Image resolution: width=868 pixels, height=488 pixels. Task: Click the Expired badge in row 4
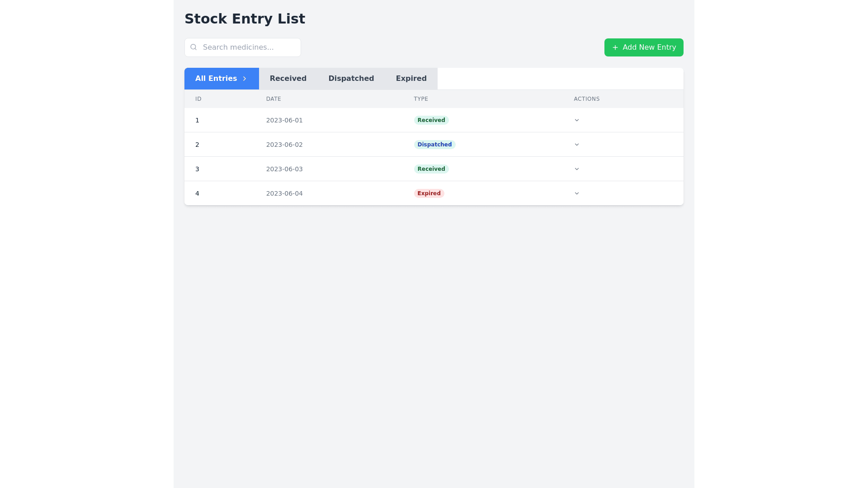pyautogui.click(x=429, y=193)
